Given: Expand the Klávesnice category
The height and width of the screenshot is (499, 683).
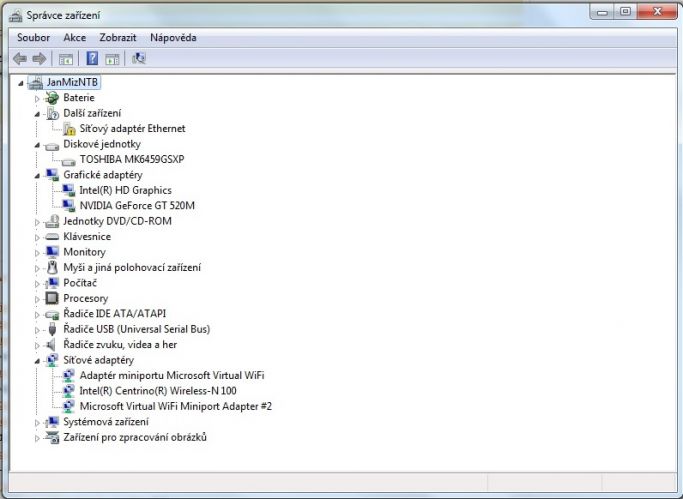Looking at the screenshot, I should click(37, 238).
